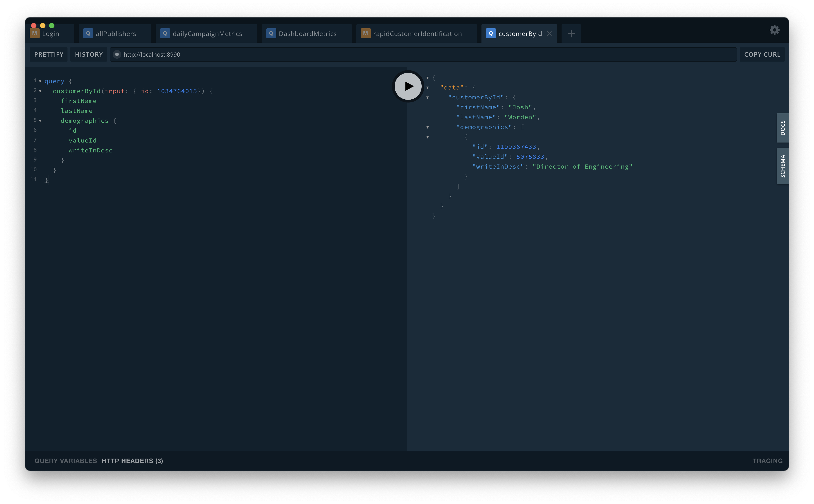Screen dimensions: 814x504
Task: Click the Q icon on the allPublishers tab
Action: [x=88, y=34]
